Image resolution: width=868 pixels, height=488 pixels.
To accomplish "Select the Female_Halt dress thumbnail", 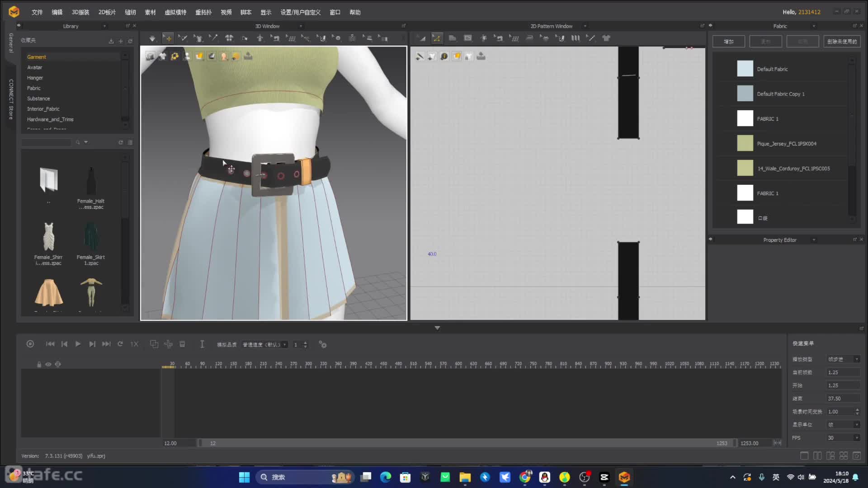I will click(91, 188).
